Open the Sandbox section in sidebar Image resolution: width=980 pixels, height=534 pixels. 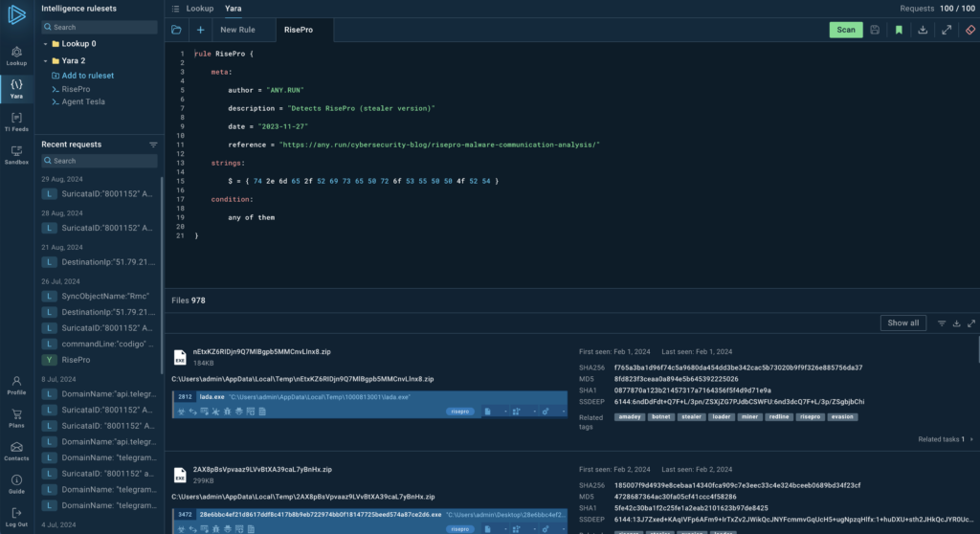[16, 155]
